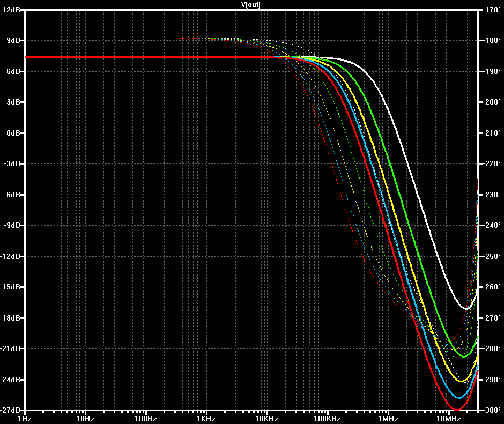The image size is (504, 424).
Task: Click the -260° phase axis label
Action: 492,287
